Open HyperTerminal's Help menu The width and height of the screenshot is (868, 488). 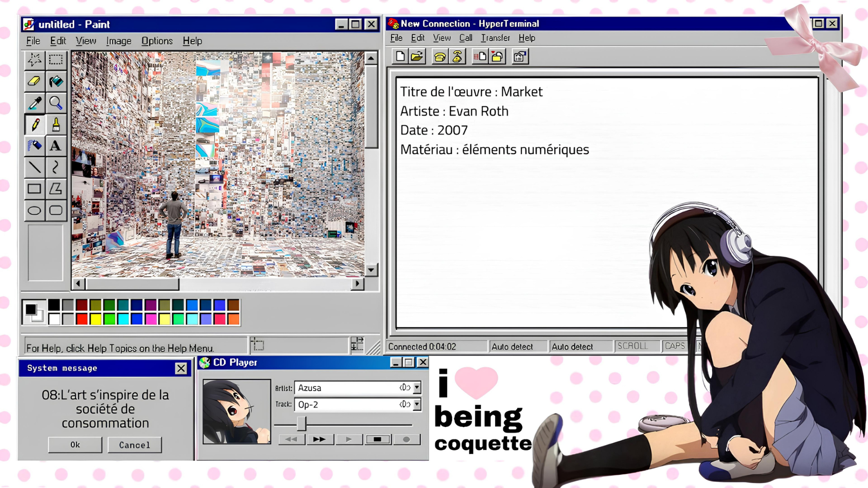pyautogui.click(x=527, y=38)
